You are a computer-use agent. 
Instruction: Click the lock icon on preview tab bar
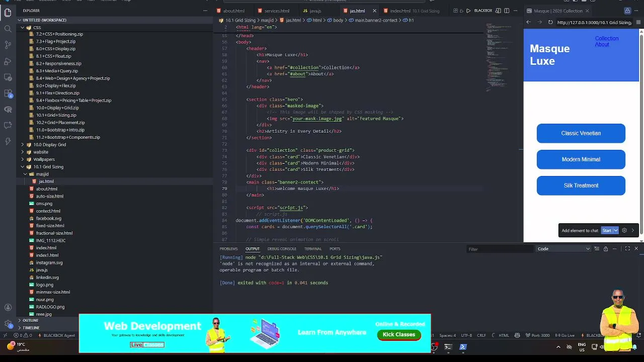pyautogui.click(x=627, y=11)
